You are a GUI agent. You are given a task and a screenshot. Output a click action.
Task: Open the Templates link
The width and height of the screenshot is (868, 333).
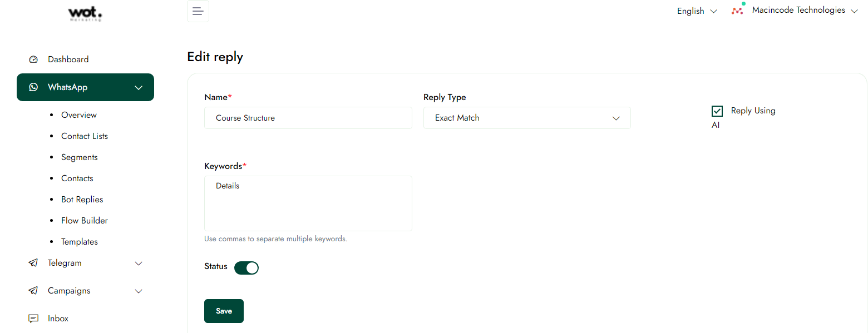point(80,242)
